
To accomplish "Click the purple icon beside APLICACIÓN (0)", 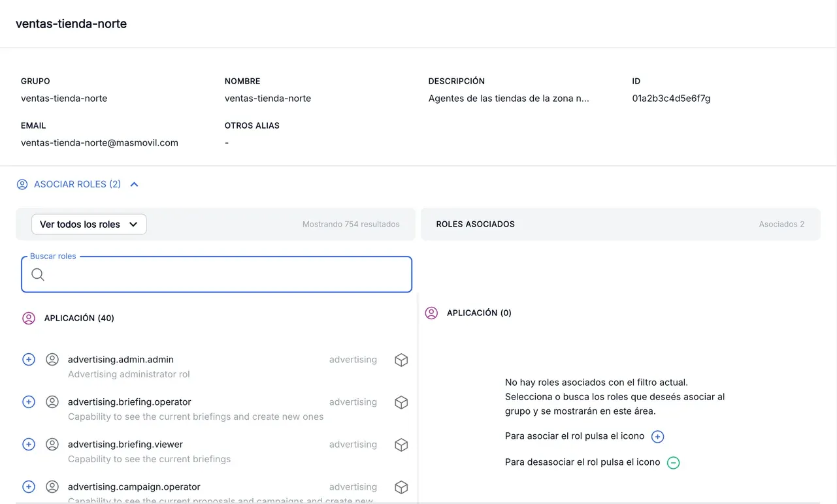I will coord(431,313).
